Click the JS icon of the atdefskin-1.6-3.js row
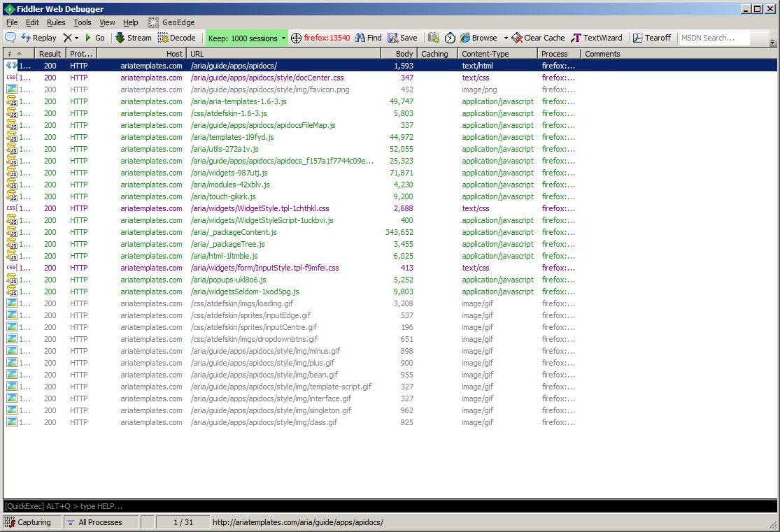 (x=11, y=113)
